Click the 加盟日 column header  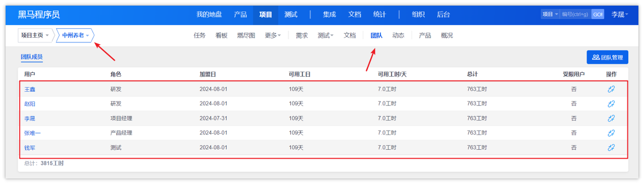click(x=208, y=74)
